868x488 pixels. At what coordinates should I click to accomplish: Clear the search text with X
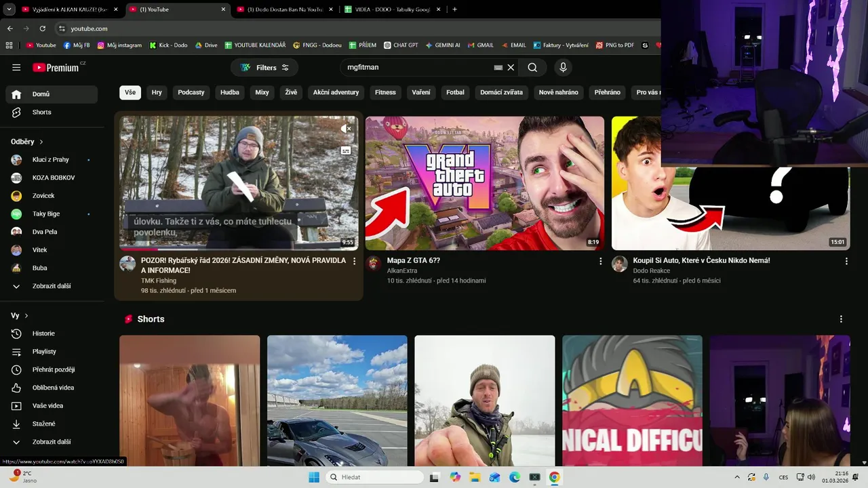511,67
